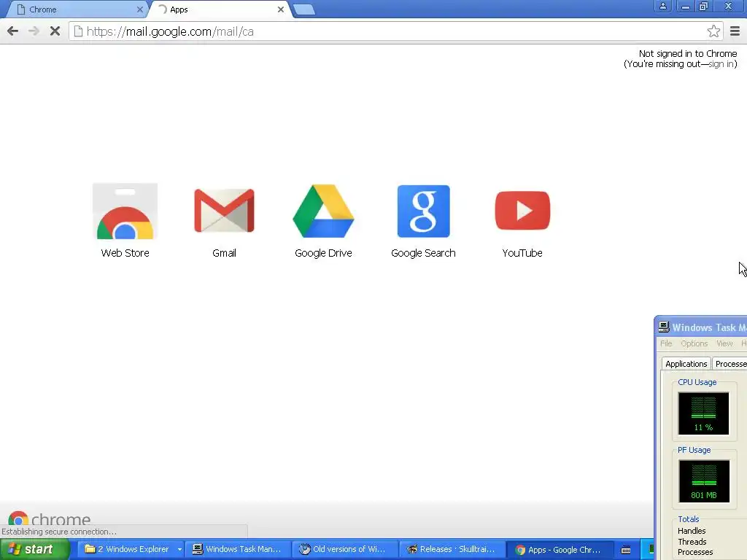The height and width of the screenshot is (560, 747).
Task: Open the Chrome hamburger menu
Action: 735,31
